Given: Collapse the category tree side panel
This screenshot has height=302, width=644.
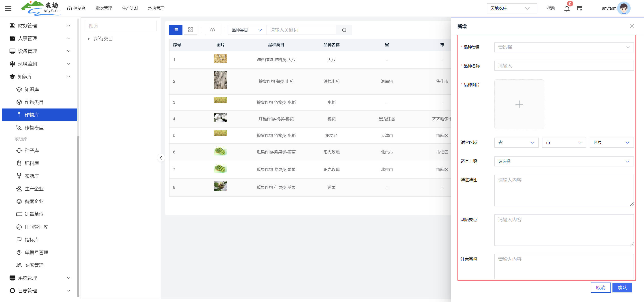Looking at the screenshot, I should click(161, 158).
